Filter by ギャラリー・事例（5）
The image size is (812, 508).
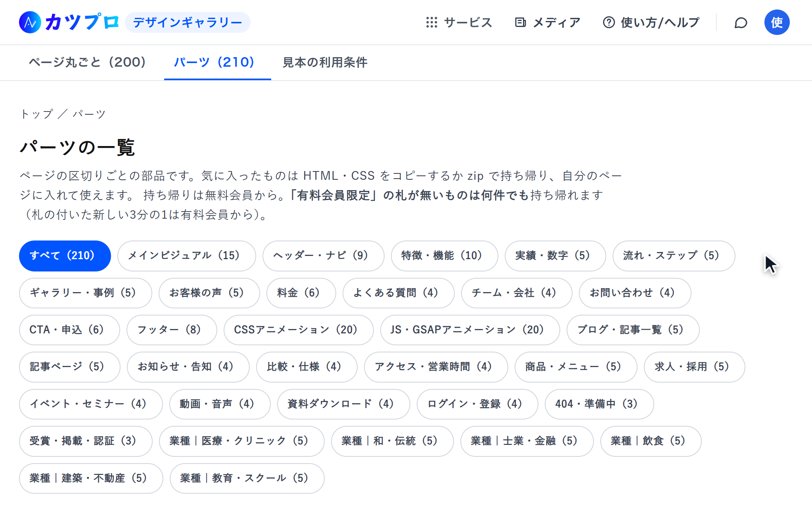coord(85,293)
